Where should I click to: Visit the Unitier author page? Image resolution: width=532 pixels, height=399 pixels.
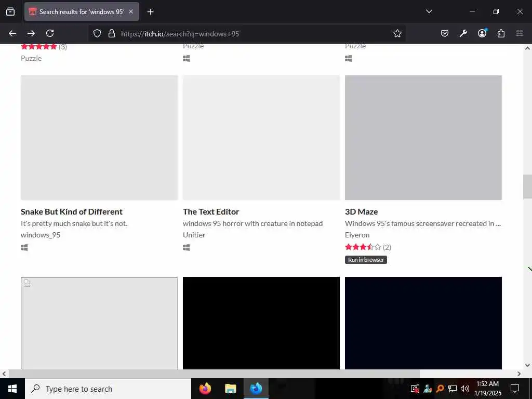pos(194,235)
